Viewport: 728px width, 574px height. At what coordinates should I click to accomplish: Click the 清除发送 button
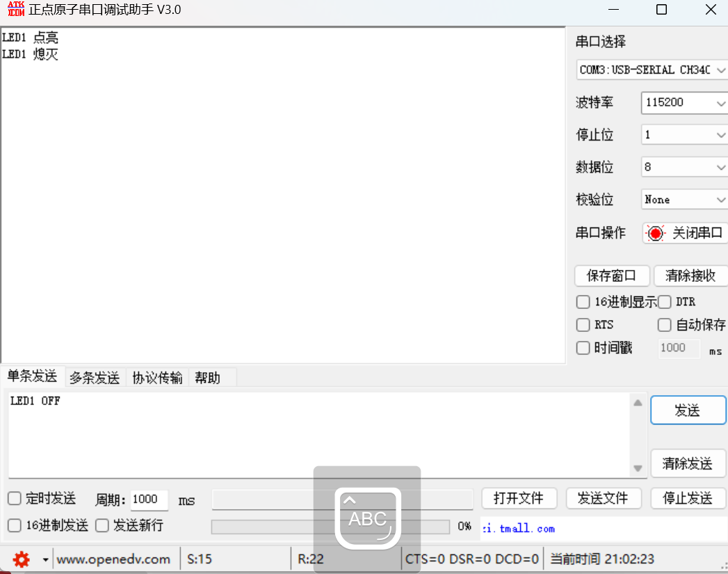(x=688, y=463)
